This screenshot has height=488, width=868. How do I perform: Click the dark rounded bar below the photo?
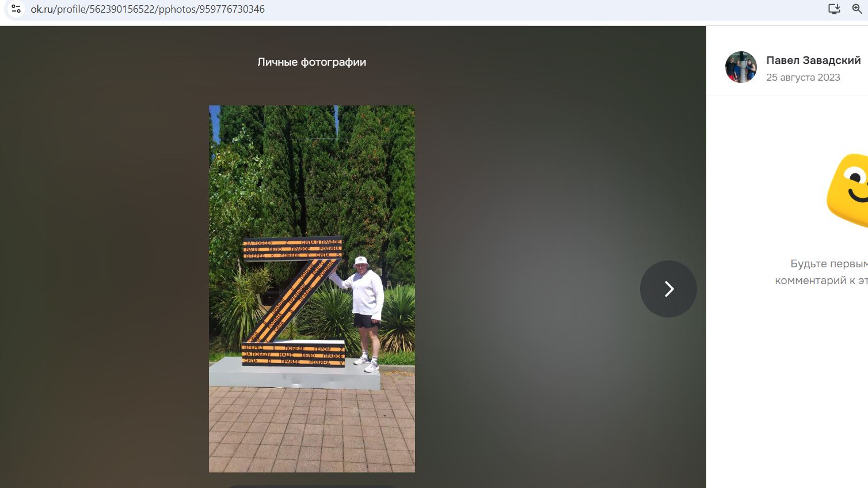[311, 486]
